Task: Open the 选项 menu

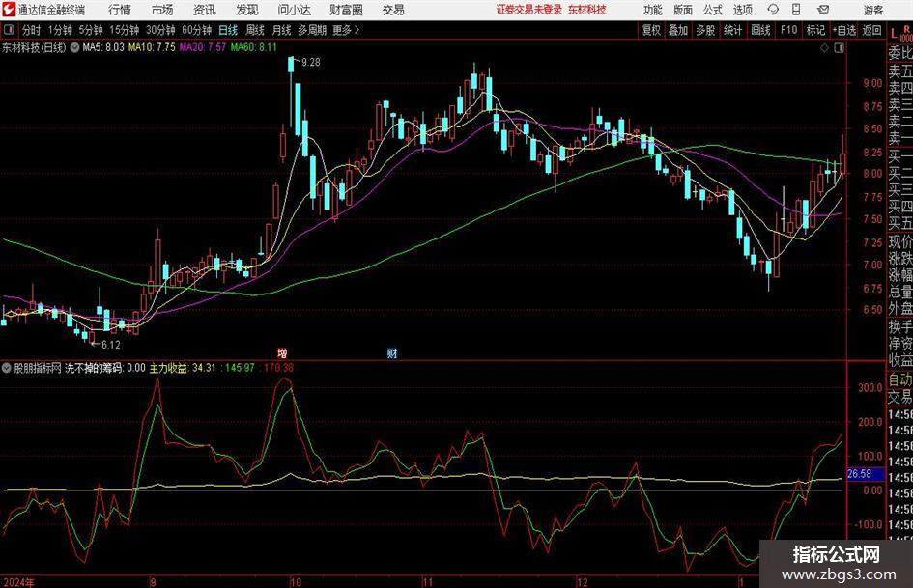Action: tap(742, 10)
